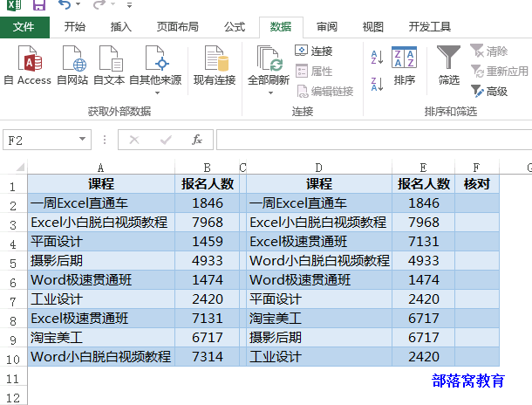The height and width of the screenshot is (405, 532).
Task: Select column A cell Excel小白脱白视频教程
Action: pos(101,223)
